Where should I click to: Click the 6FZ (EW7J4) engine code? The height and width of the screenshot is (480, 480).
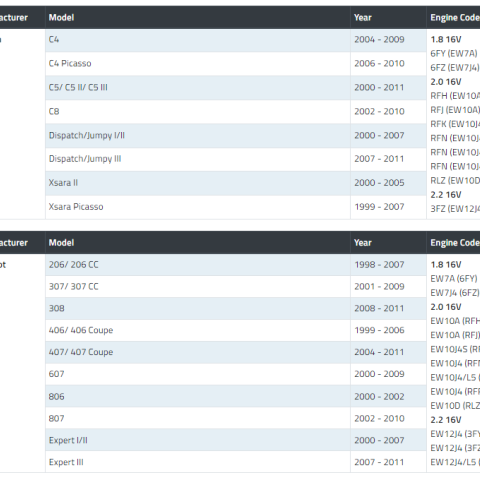point(455,68)
